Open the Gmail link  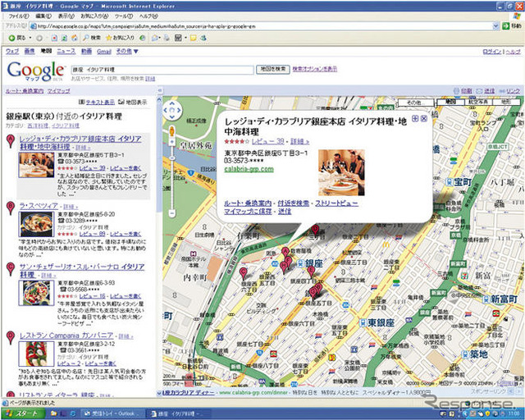click(104, 51)
